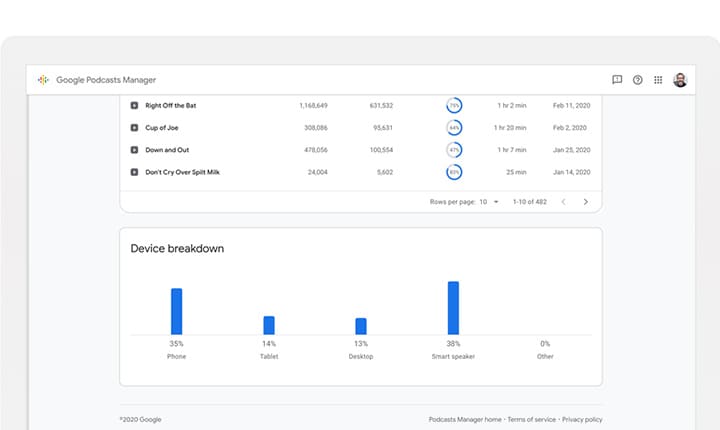This screenshot has width=720, height=430.
Task: Go to the next page of episodes
Action: pyautogui.click(x=586, y=202)
